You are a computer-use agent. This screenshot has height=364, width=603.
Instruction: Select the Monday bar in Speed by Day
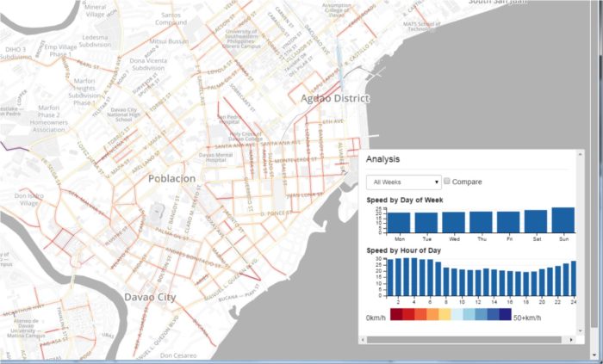[x=400, y=223]
